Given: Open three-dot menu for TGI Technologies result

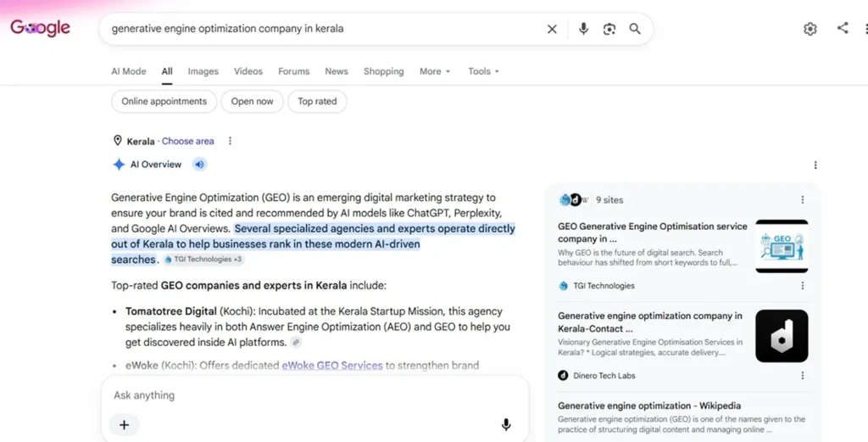Looking at the screenshot, I should 802,286.
